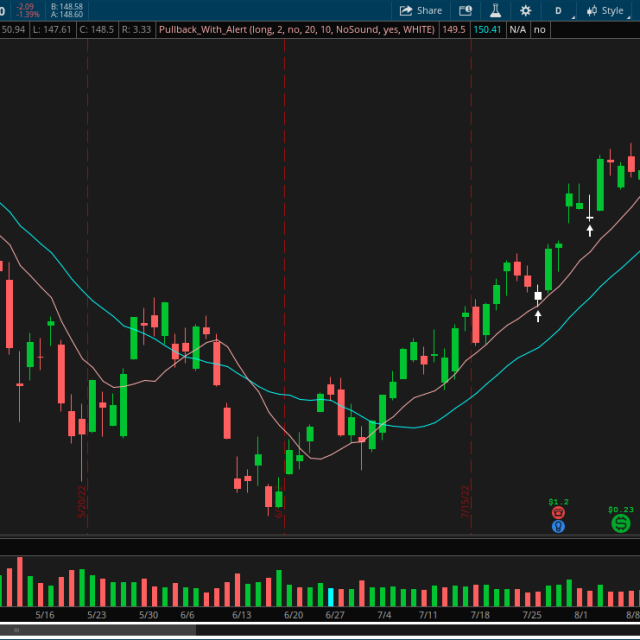Click the 6/13 date axis label
Viewport: 640px width, 640px height.
(242, 615)
